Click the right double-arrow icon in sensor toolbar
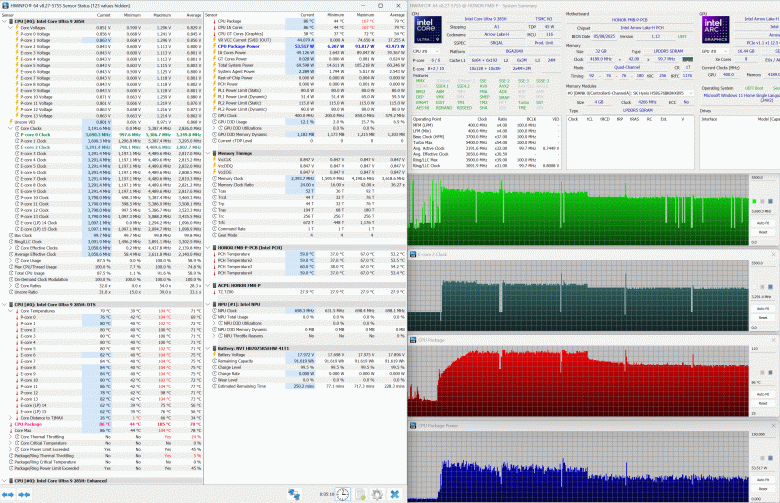780x503 pixels. 24,494
